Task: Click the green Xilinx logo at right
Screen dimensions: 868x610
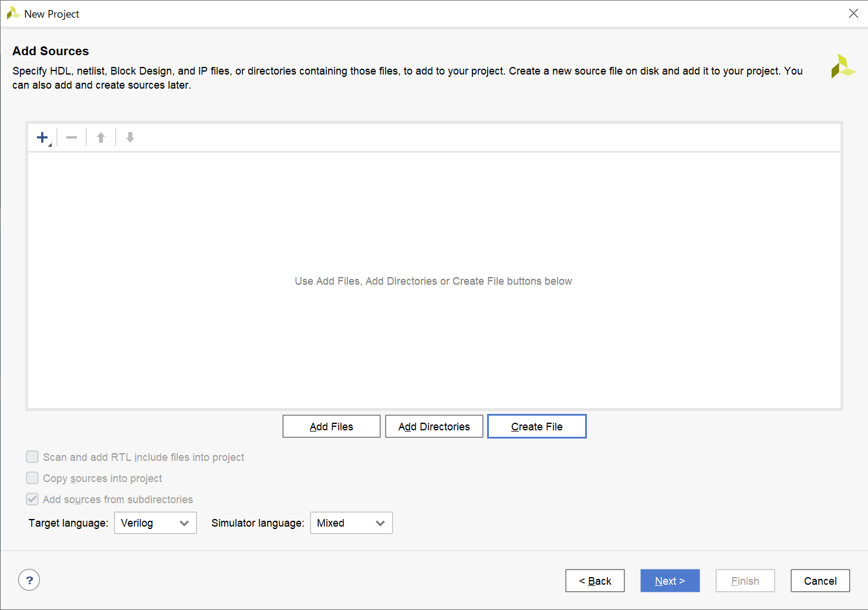Action: pos(843,66)
